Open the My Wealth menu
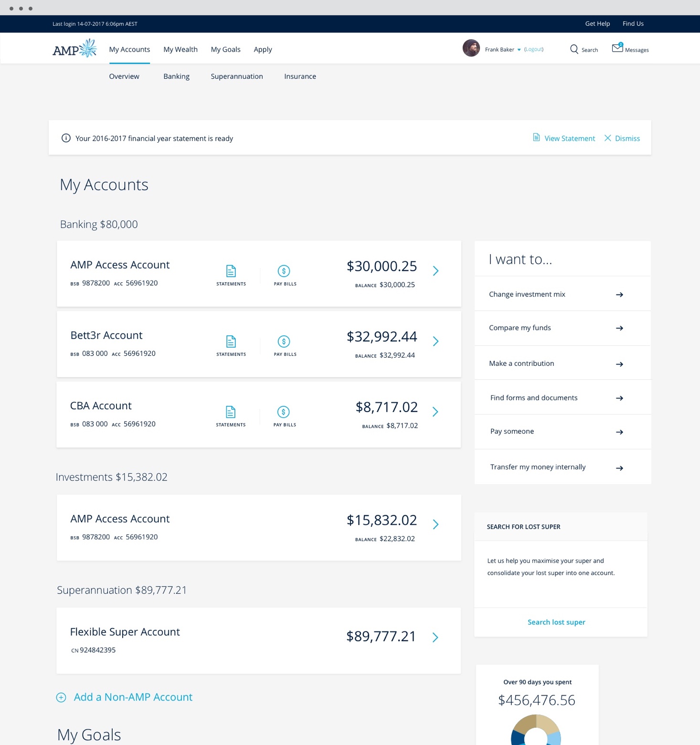 180,49
